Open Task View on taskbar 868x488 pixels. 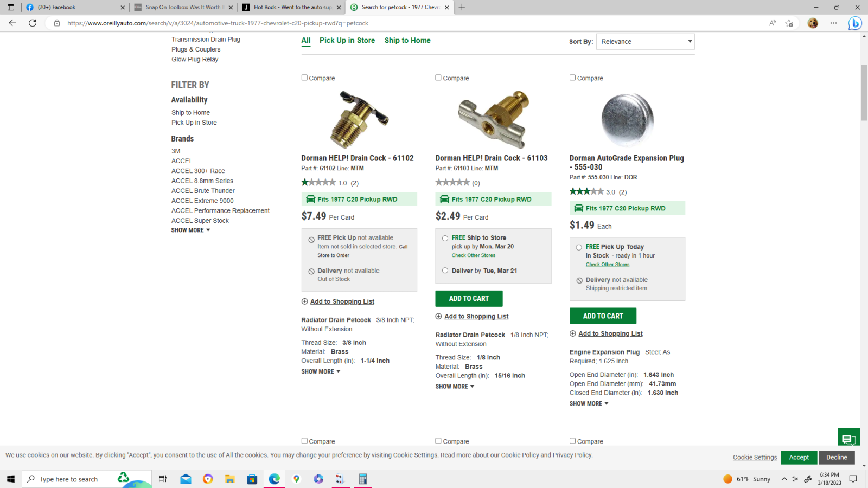163,479
